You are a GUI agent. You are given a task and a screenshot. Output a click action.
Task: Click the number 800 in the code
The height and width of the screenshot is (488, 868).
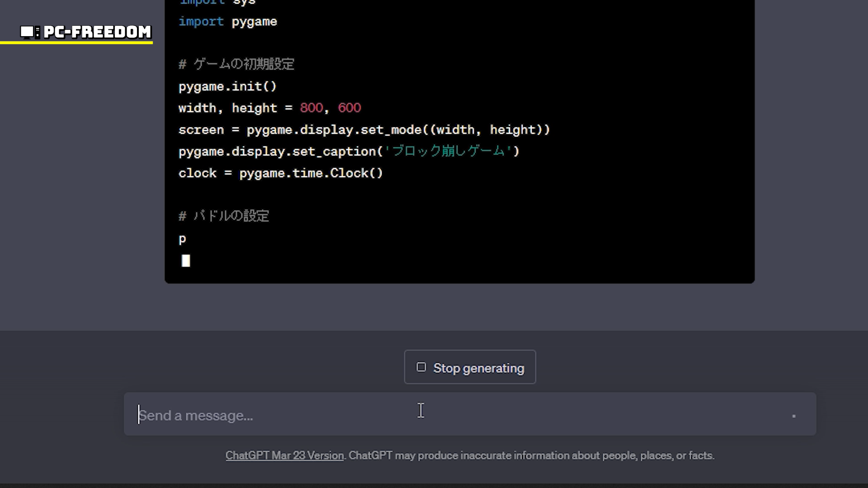pos(311,108)
